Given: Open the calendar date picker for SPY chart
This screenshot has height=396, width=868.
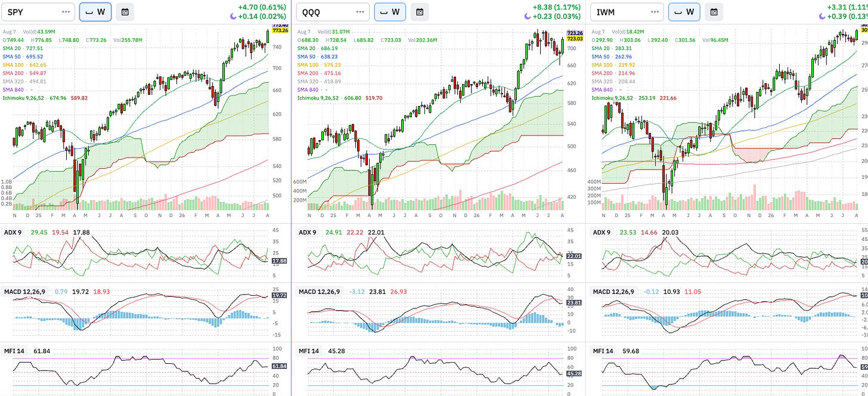Looking at the screenshot, I should pyautogui.click(x=125, y=11).
